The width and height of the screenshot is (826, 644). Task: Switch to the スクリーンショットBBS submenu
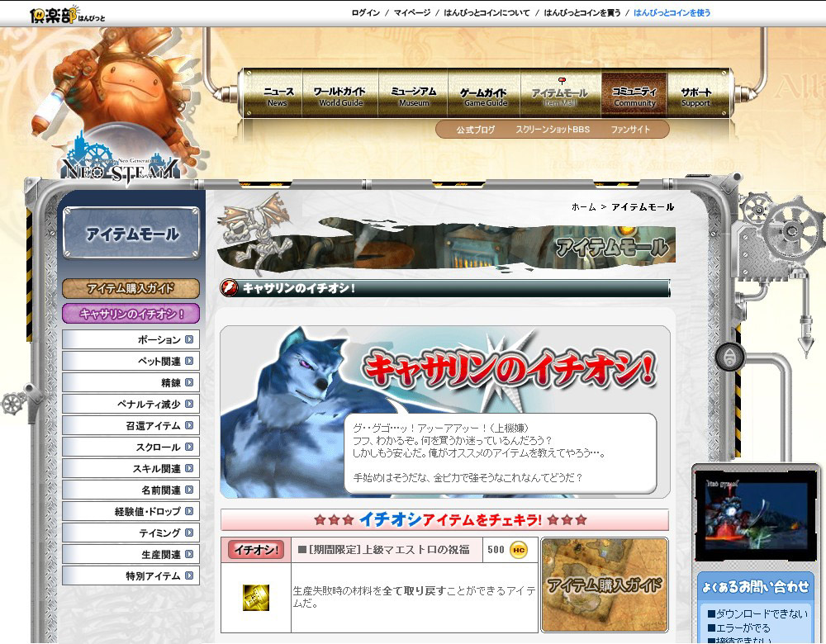553,130
